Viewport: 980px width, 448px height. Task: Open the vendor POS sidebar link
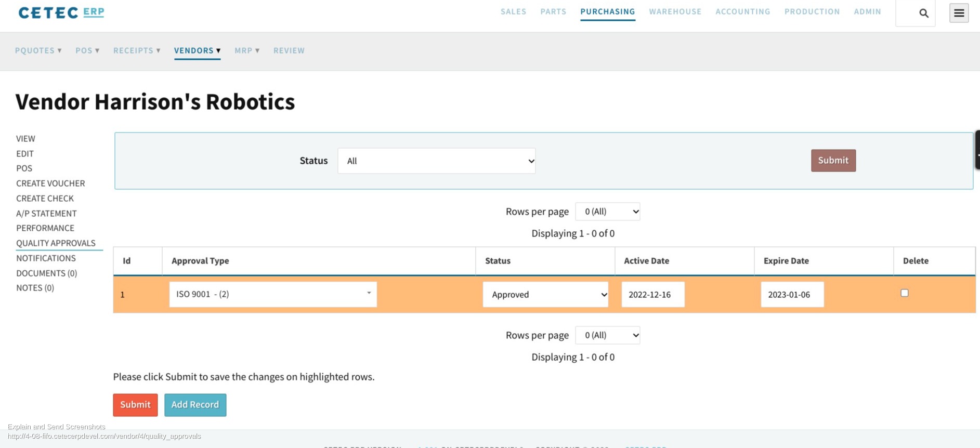click(x=24, y=168)
